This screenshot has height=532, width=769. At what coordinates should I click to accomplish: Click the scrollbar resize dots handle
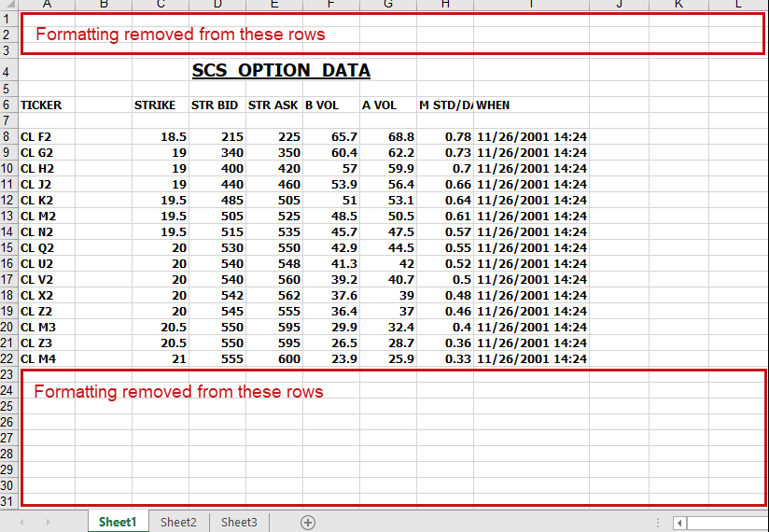658,524
